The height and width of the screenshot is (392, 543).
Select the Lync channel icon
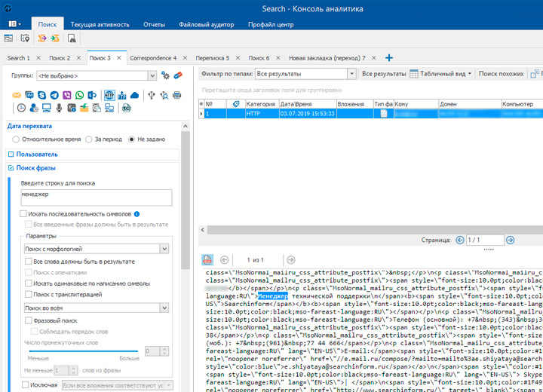click(x=92, y=95)
